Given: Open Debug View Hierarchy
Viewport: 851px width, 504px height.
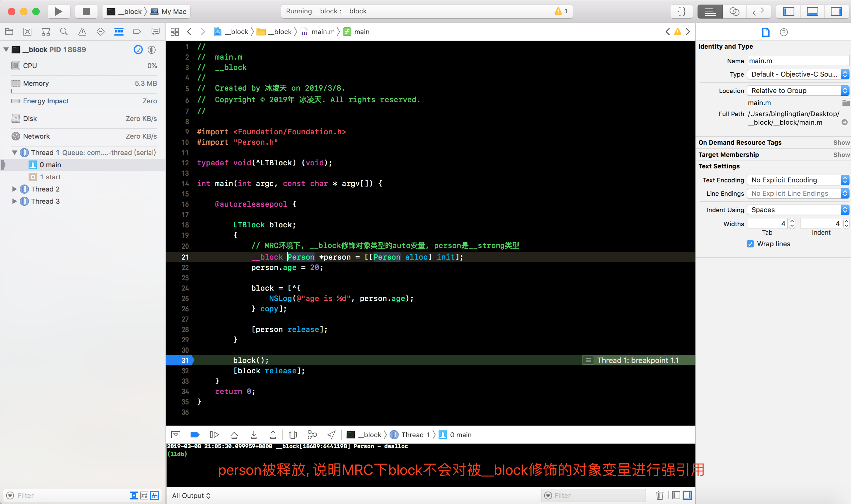Looking at the screenshot, I should 293,435.
